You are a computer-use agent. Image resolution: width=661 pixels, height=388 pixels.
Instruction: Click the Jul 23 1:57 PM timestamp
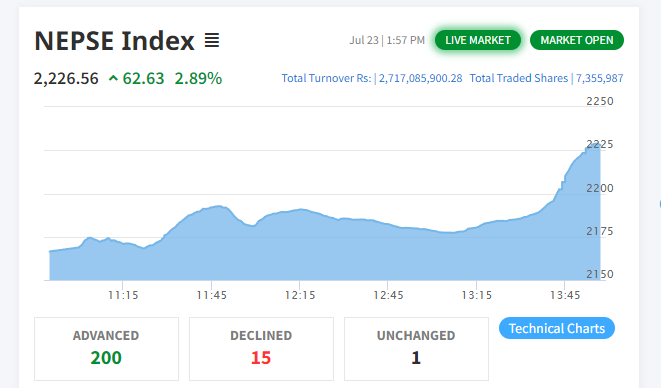point(387,40)
